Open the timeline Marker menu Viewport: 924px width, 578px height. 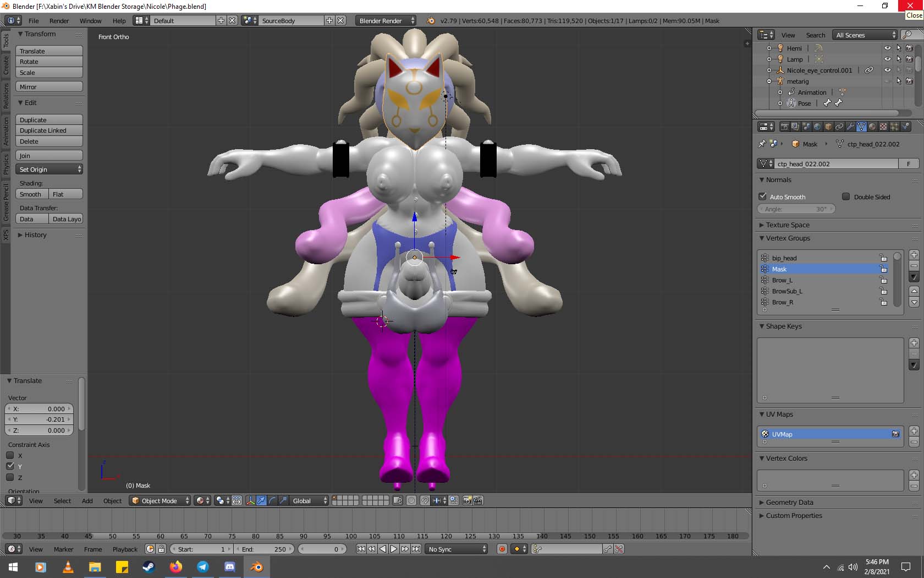pos(63,549)
